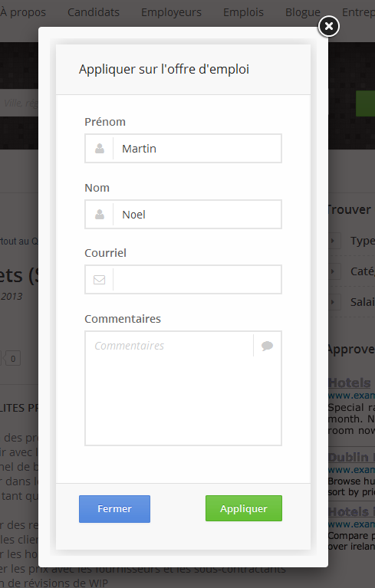Open the Blogue menu item

click(x=303, y=12)
